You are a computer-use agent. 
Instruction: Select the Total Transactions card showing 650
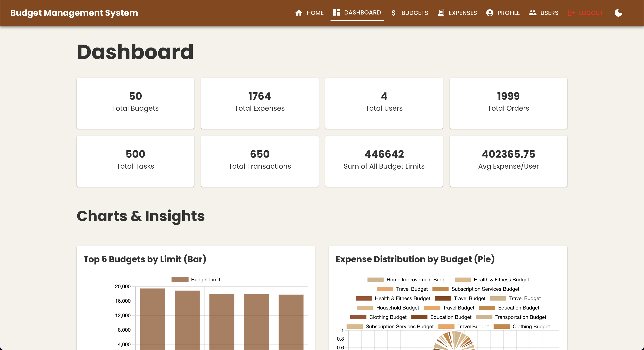260,161
